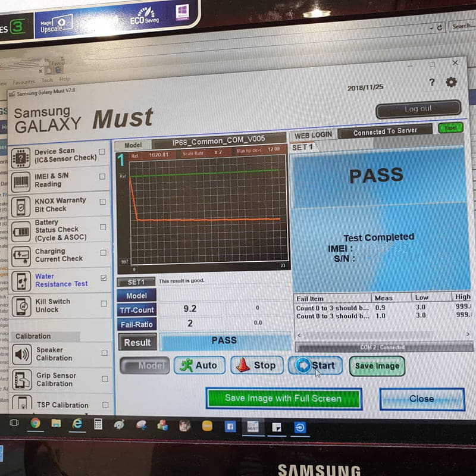The height and width of the screenshot is (476, 476).
Task: Click the COM 2 : Connected status bar
Action: click(x=384, y=347)
